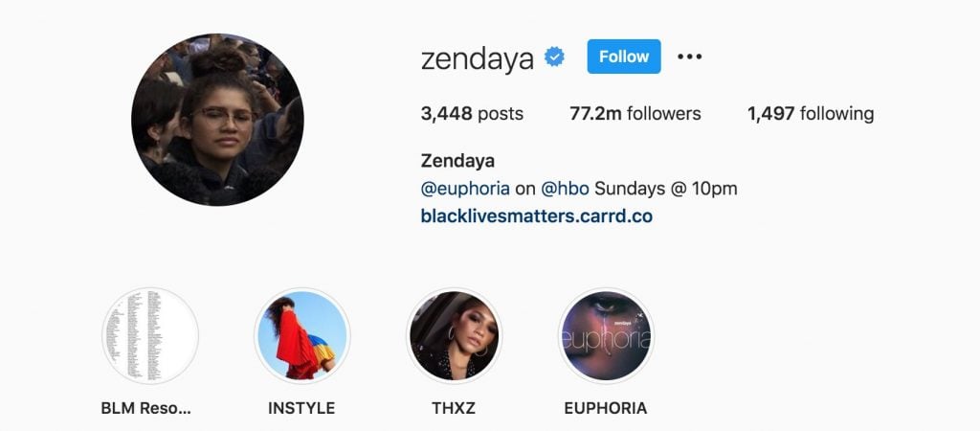View the 1,497 following list

point(811,113)
